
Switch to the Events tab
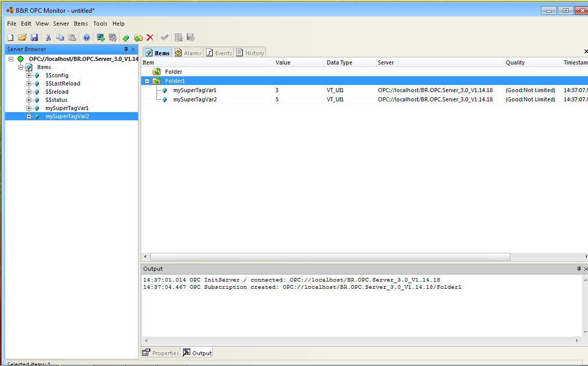click(219, 53)
